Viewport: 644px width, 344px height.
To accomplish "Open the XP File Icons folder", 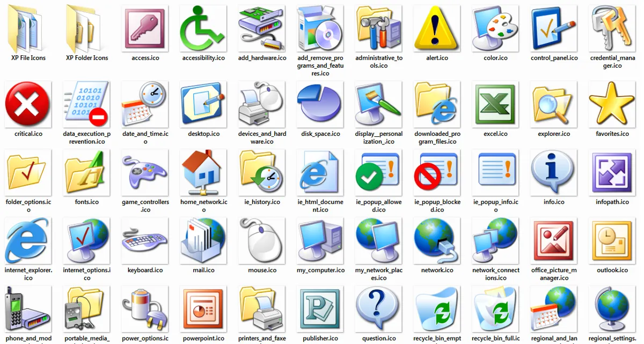I will (28, 28).
